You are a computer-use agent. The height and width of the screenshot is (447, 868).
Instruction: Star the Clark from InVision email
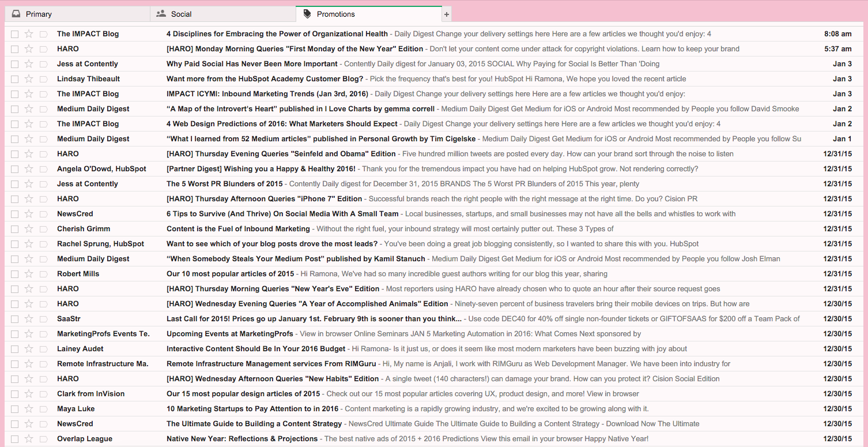[x=29, y=394]
